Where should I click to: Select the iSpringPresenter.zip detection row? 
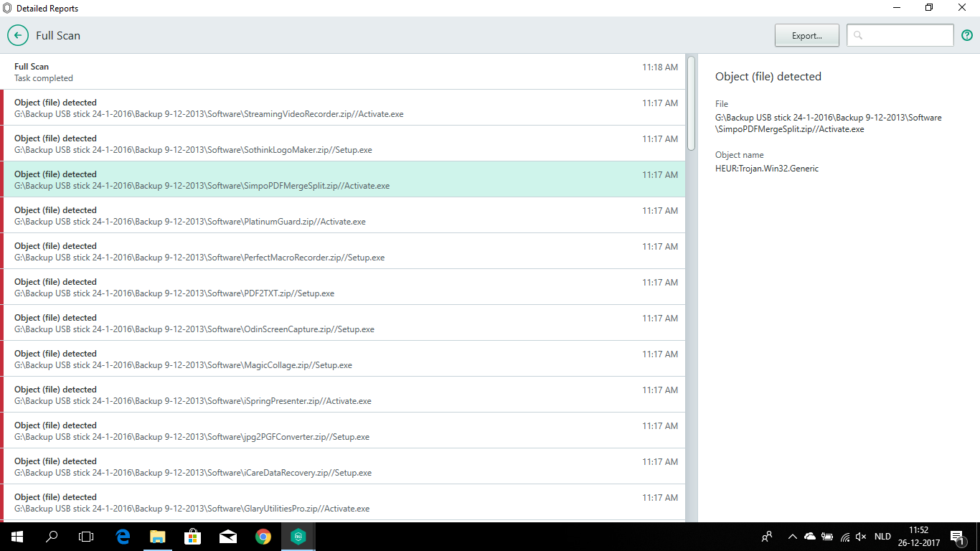pos(343,395)
